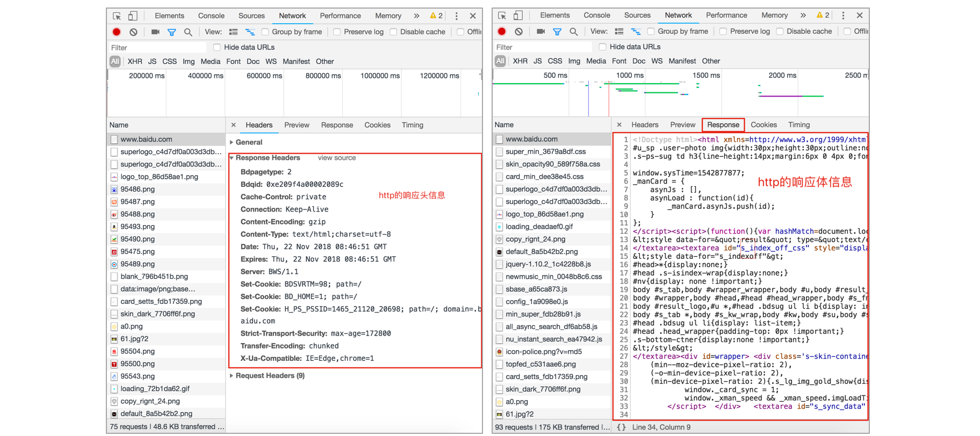Click the clear network log icon in left DevTools
The image size is (980, 436).
(133, 32)
